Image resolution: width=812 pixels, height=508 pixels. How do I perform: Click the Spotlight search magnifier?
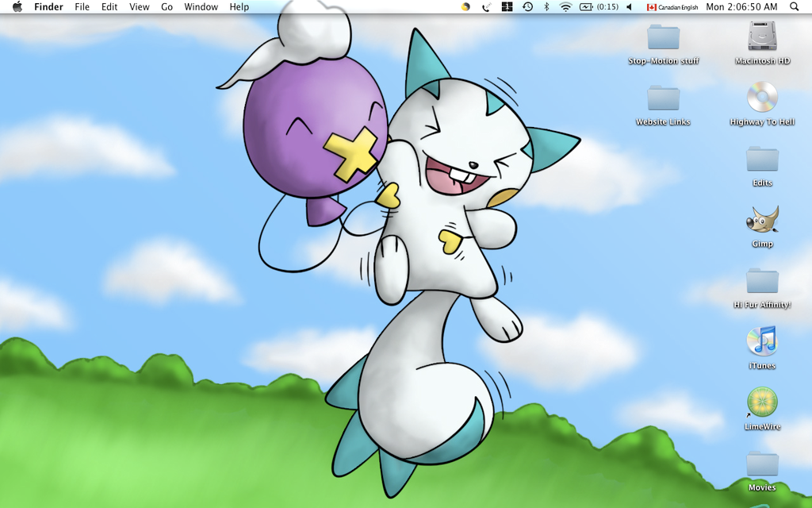click(x=795, y=7)
